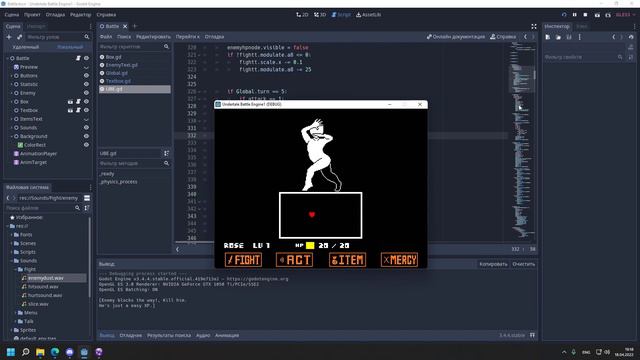Open the Редактор menu
This screenshot has width=640, height=360.
[80, 15]
